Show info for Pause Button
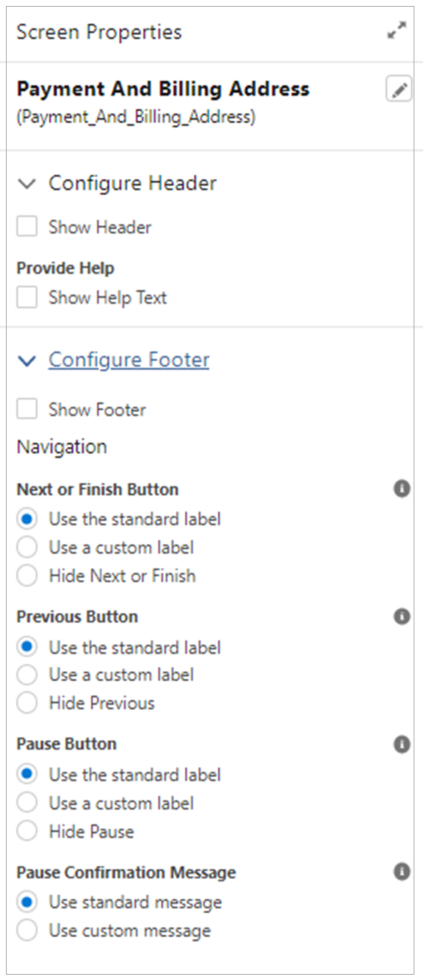This screenshot has height=980, width=423. click(x=401, y=744)
